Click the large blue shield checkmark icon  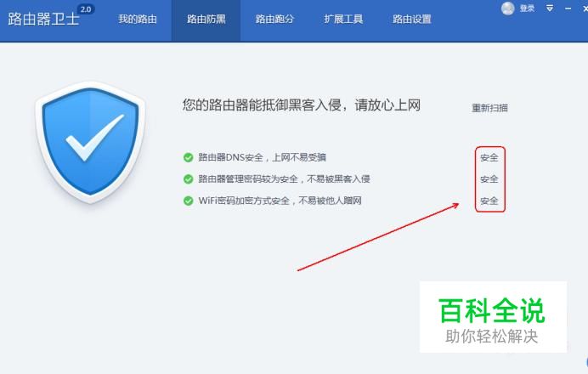point(90,142)
